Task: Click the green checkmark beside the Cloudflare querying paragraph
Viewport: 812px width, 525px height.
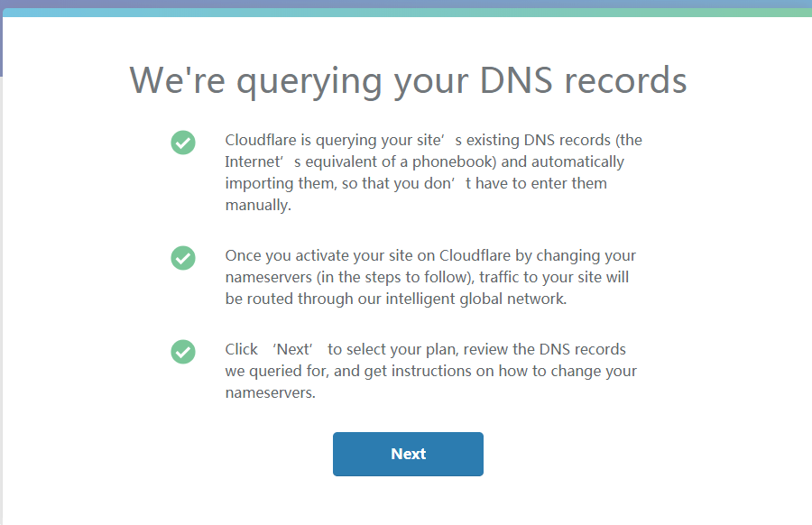Action: 183,143
